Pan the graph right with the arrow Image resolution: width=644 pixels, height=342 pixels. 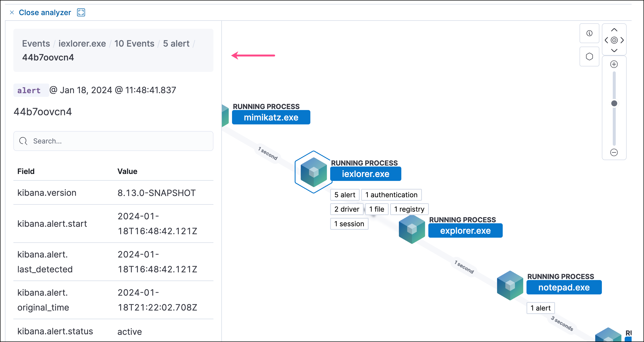pos(622,40)
